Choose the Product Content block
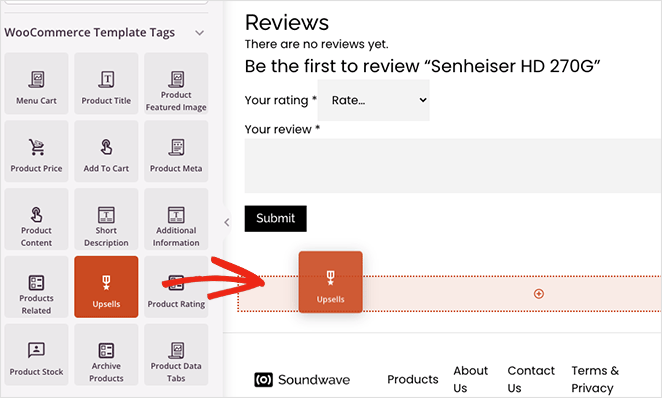Image resolution: width=662 pixels, height=398 pixels. (x=36, y=219)
